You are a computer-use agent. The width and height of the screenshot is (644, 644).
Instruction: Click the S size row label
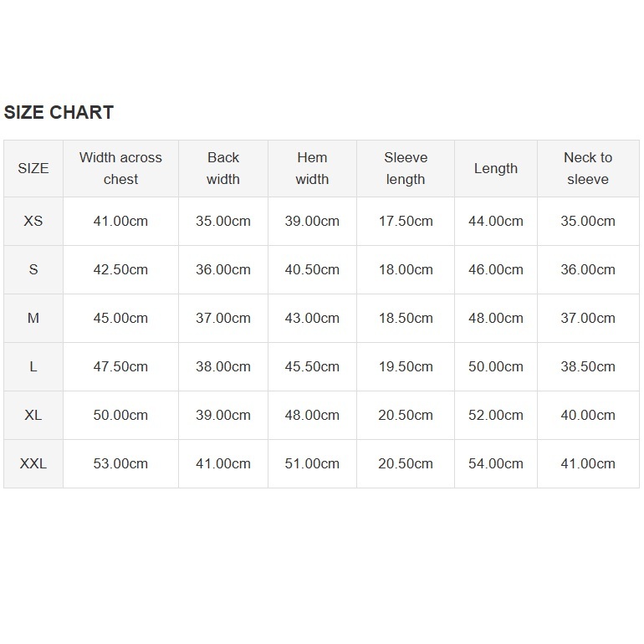point(33,269)
